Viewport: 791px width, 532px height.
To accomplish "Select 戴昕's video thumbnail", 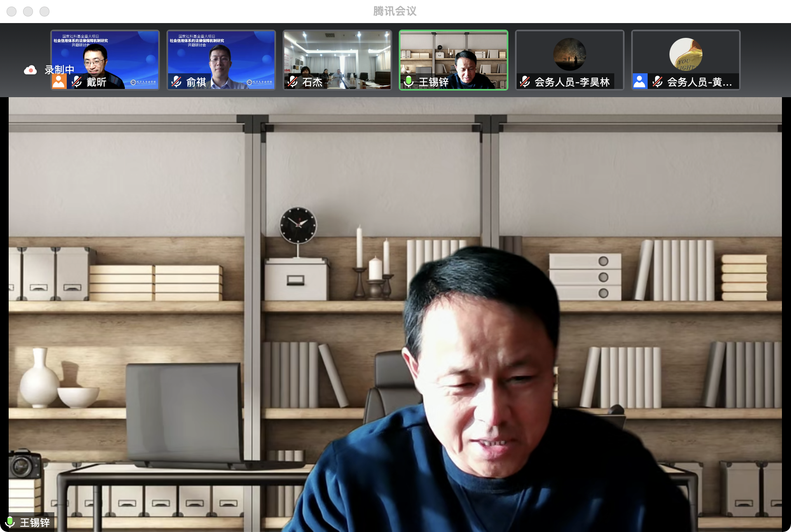I will click(105, 54).
